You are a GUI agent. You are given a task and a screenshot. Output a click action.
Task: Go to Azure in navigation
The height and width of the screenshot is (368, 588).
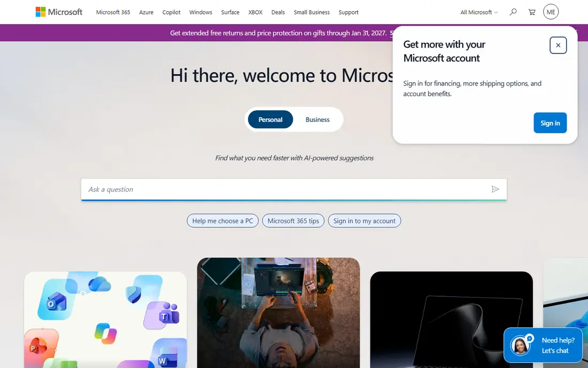146,12
